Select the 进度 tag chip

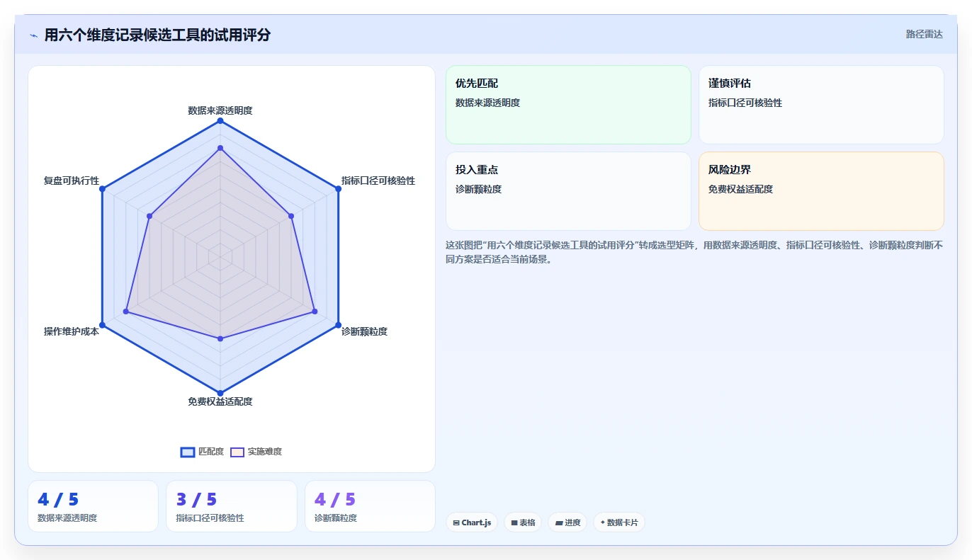tap(567, 522)
